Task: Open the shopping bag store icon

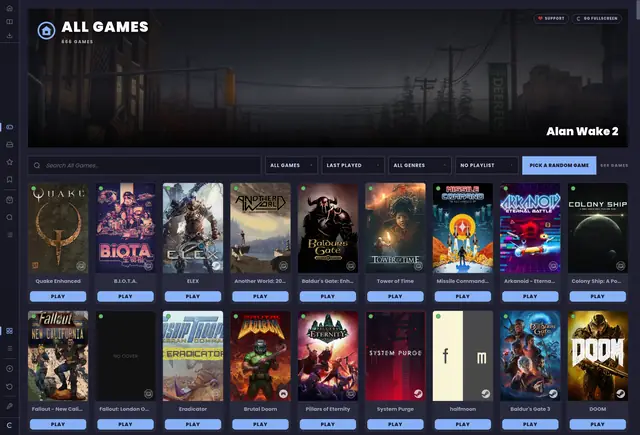Action: pos(10,200)
